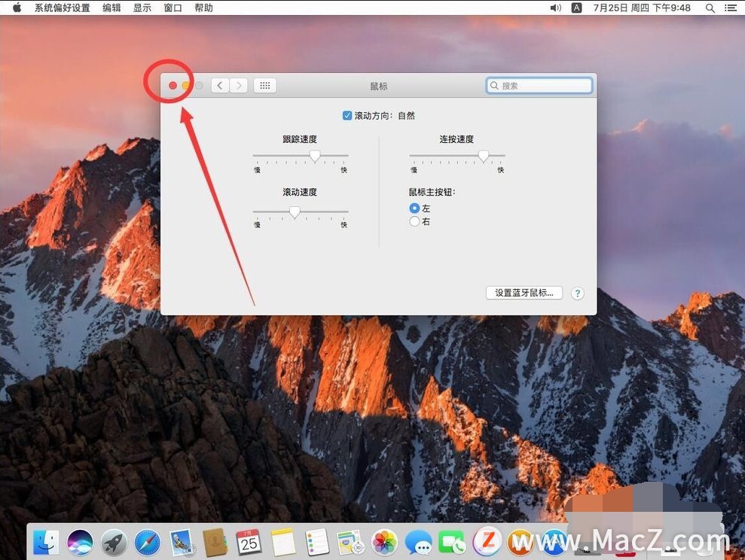
Task: Click the 滚动速度 slider
Action: click(301, 212)
